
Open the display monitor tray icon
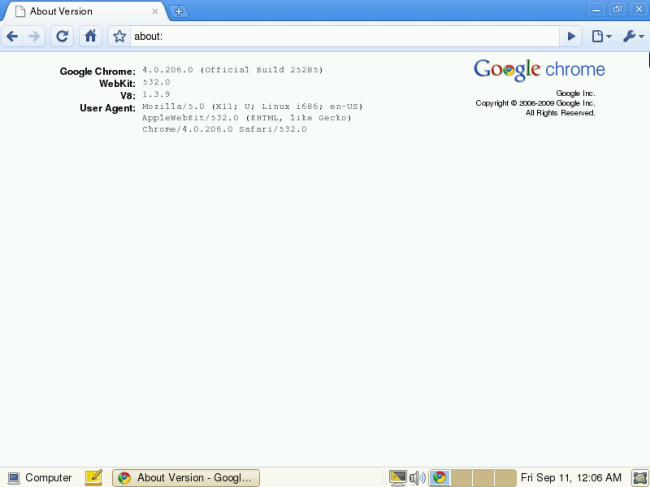397,478
